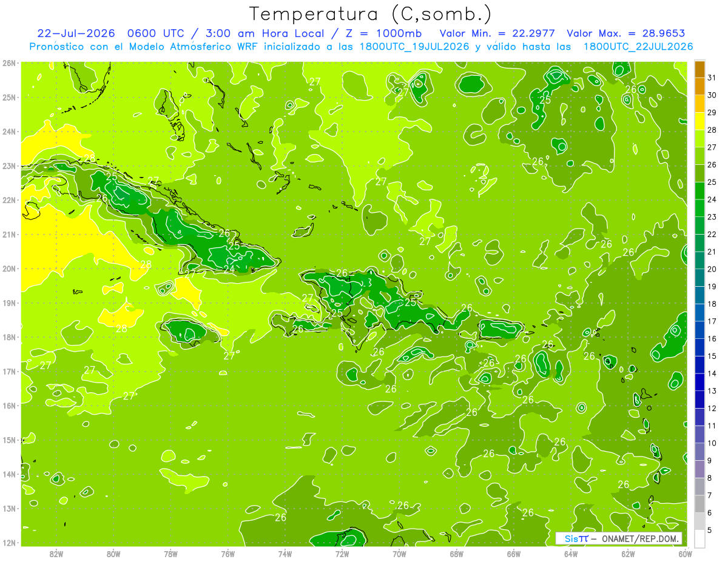Click the '19N' latitude axis label

8,303
